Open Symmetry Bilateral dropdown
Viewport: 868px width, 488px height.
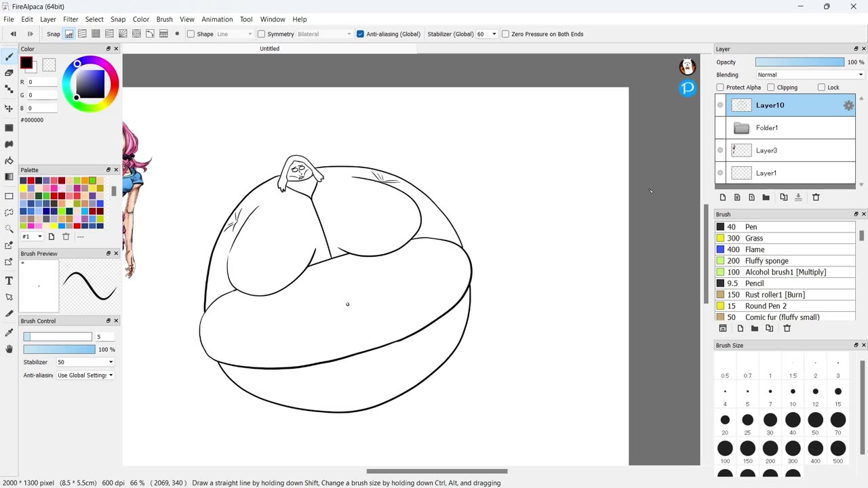[324, 34]
